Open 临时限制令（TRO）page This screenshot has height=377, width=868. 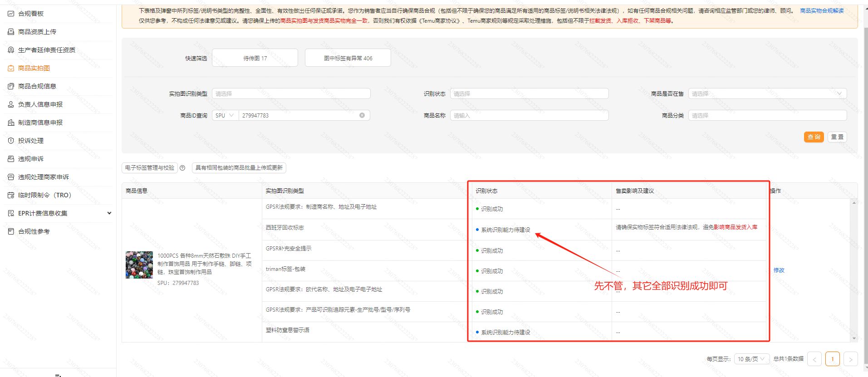(45, 195)
